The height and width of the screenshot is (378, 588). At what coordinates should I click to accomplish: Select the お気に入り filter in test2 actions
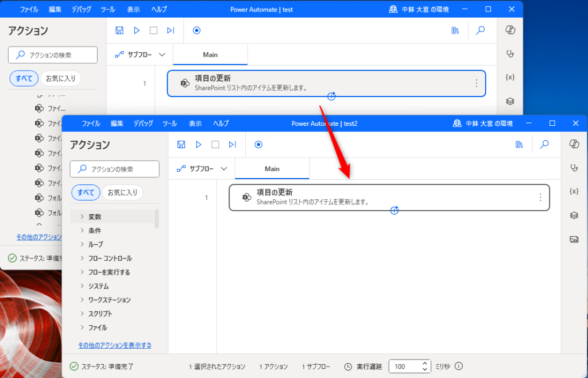point(123,192)
